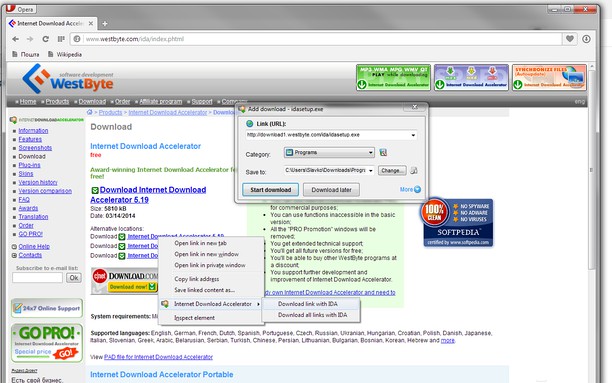Open PAD file for Internet Download Accelerator link
612x383 pixels.
point(158,357)
